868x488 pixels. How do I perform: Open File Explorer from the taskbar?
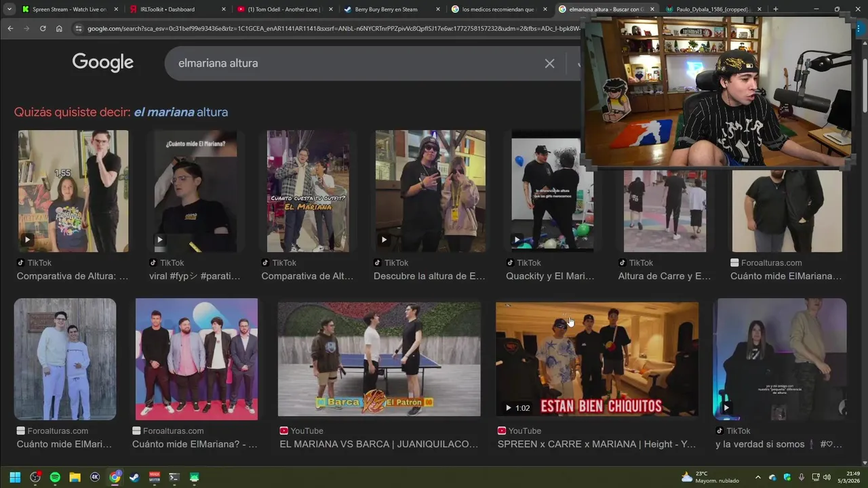(75, 477)
